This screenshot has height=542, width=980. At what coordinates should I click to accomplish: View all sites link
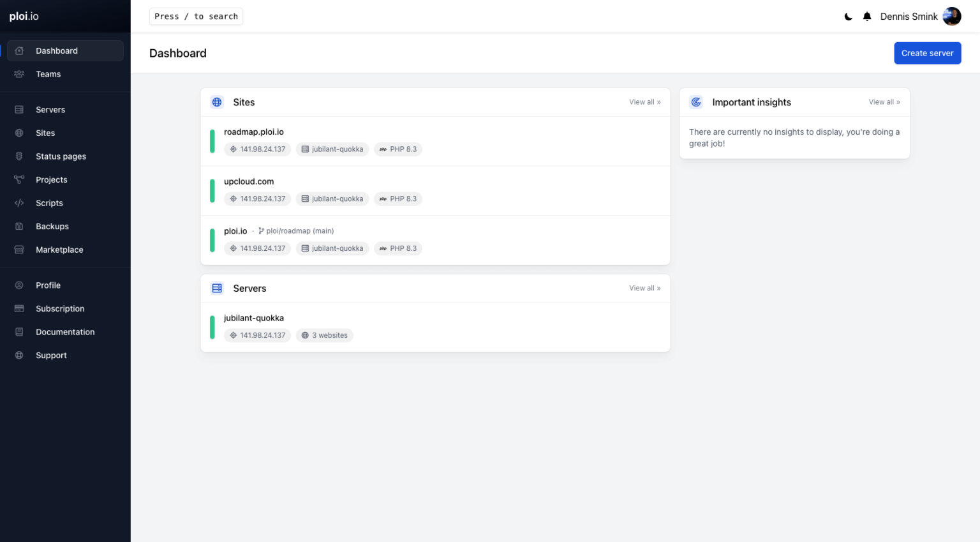coord(644,102)
